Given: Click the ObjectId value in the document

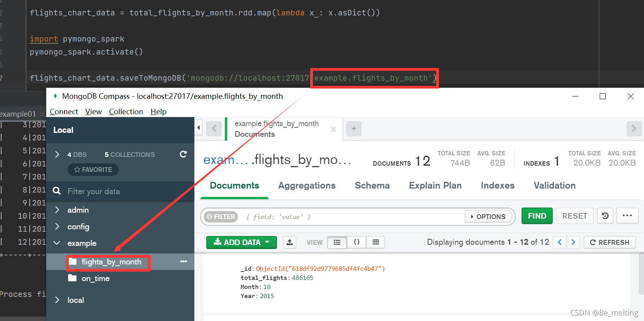Looking at the screenshot, I should click(320, 269).
